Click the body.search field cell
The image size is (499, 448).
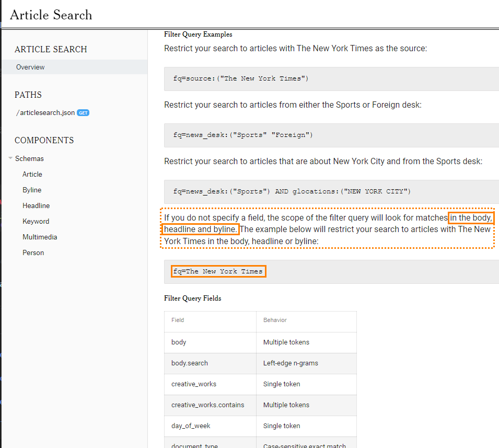210,363
